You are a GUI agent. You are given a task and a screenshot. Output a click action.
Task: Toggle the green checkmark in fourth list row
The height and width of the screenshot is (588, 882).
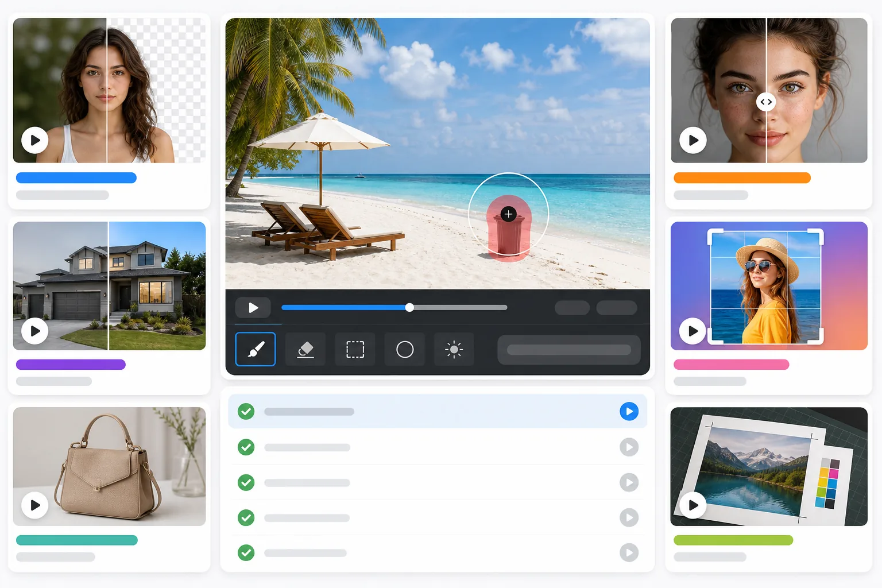click(246, 518)
